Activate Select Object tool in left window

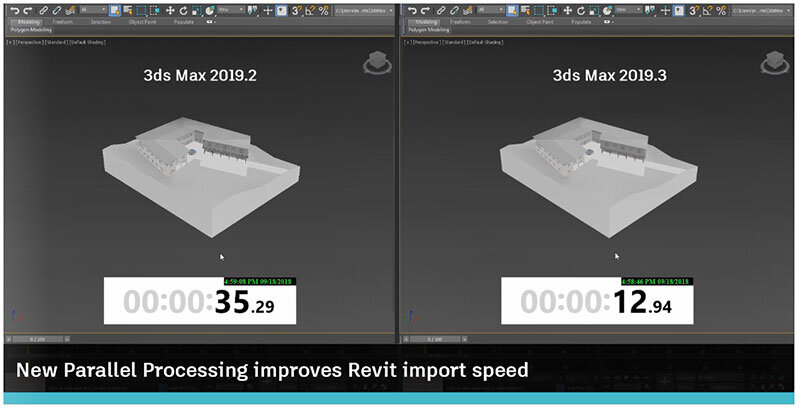coord(115,11)
